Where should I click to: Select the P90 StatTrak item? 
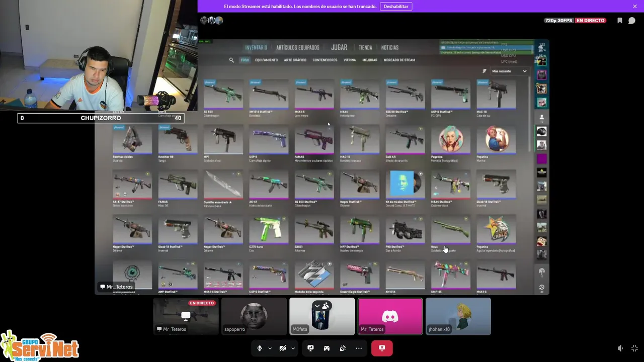click(405, 233)
